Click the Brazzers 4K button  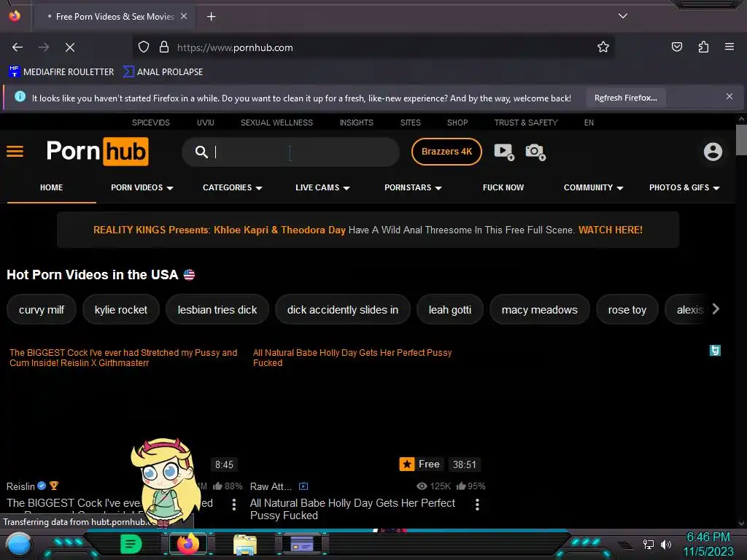[446, 152]
